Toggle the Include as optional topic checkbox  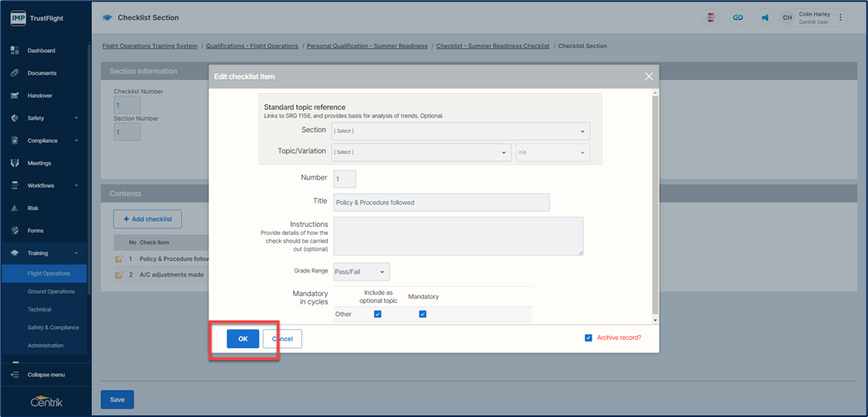tap(378, 314)
